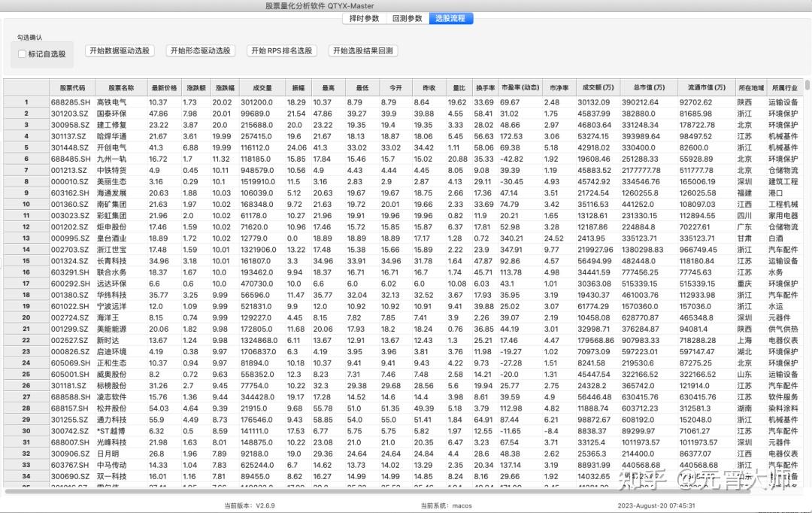Click the 流通市值(万) column header

point(706,88)
